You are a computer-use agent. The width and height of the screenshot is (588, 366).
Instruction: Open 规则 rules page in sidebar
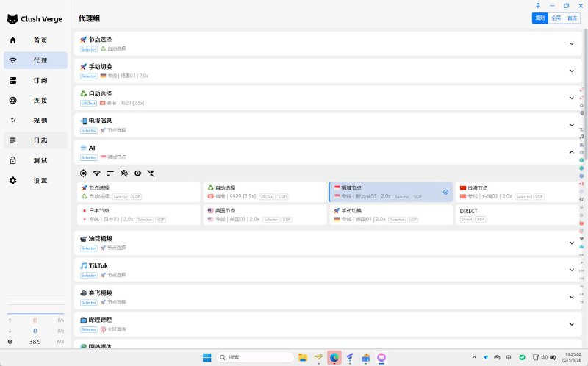point(40,121)
